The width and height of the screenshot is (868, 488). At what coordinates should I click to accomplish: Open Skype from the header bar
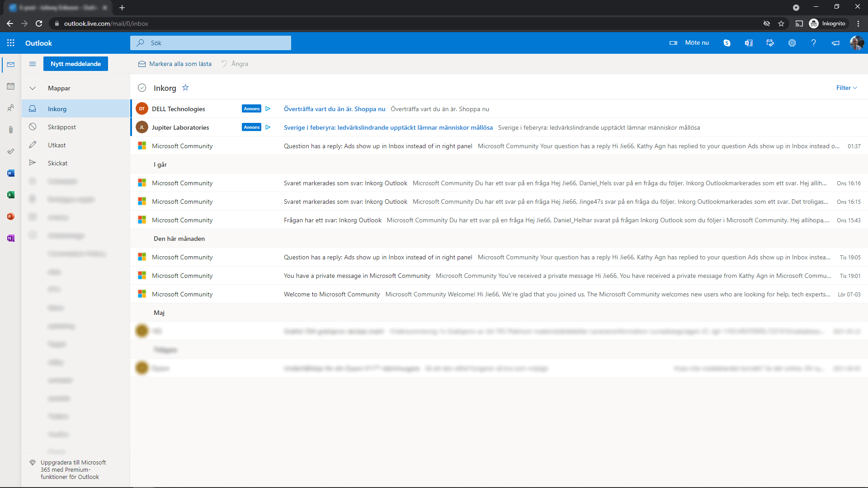[727, 43]
